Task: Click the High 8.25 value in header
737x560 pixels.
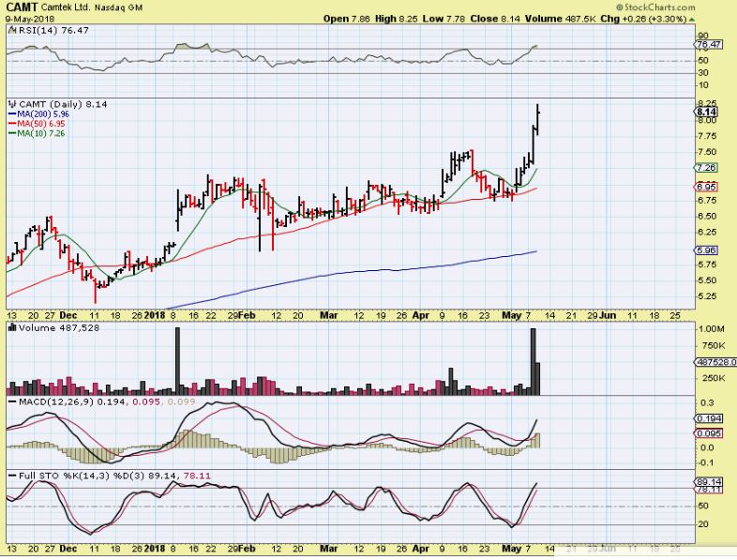Action: [x=397, y=19]
